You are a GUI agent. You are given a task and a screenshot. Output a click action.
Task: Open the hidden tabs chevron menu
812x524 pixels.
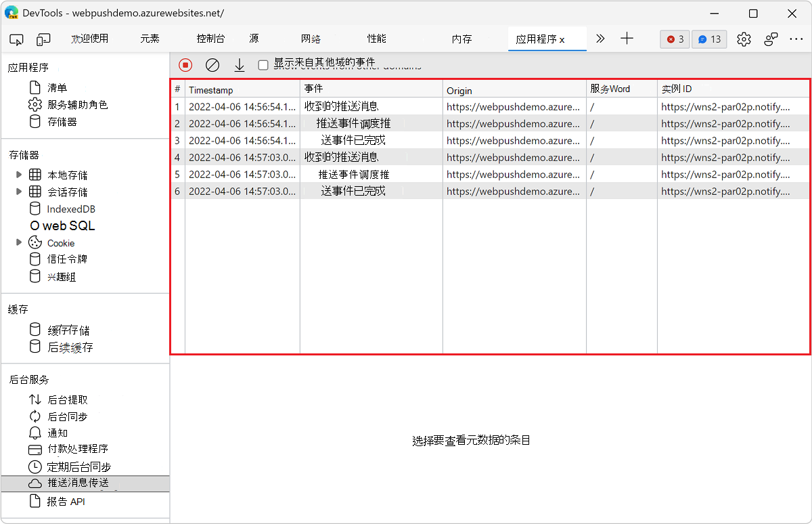coord(600,39)
